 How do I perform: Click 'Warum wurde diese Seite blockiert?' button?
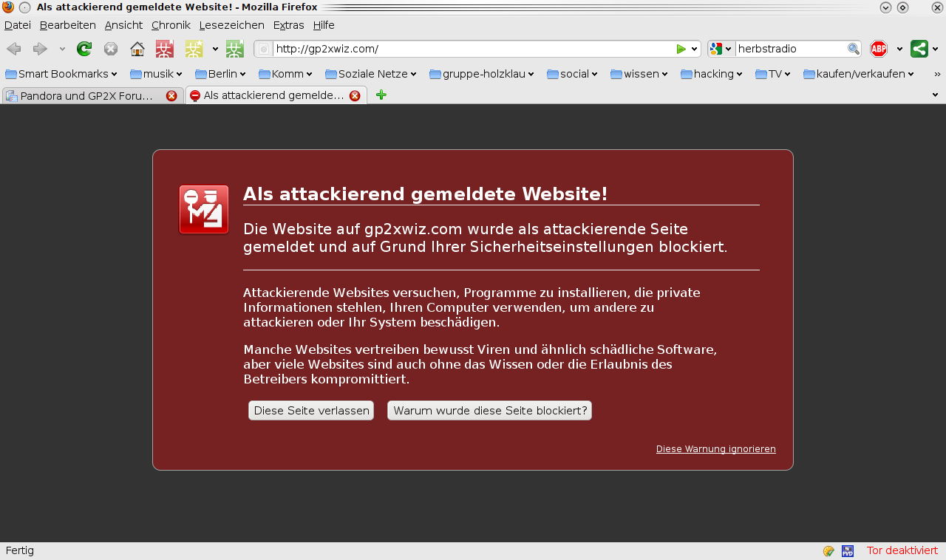click(x=489, y=411)
